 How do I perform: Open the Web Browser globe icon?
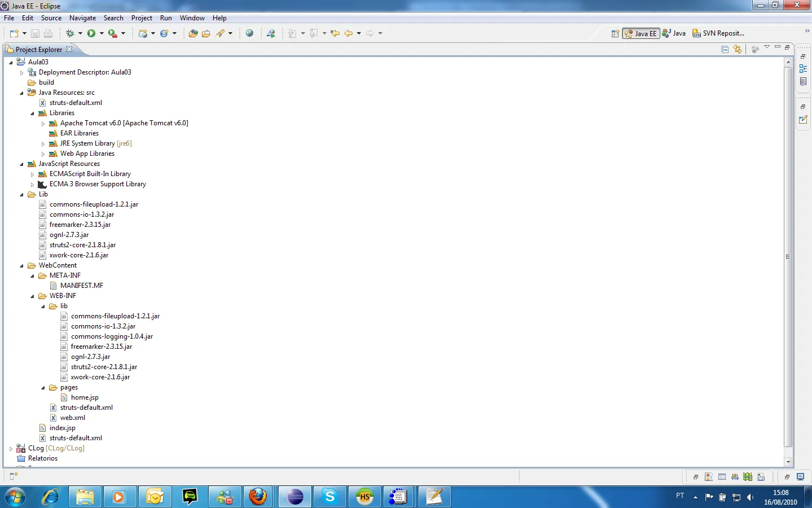tap(250, 33)
